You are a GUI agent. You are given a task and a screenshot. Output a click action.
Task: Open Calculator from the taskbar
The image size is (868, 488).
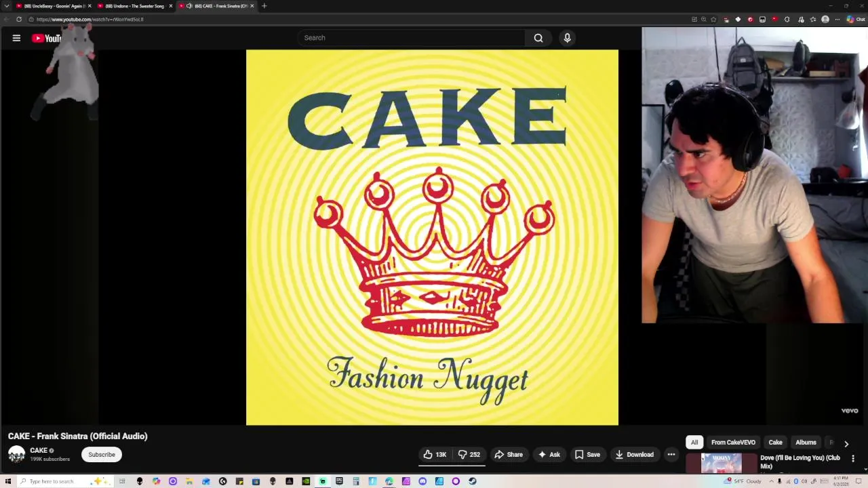(356, 481)
